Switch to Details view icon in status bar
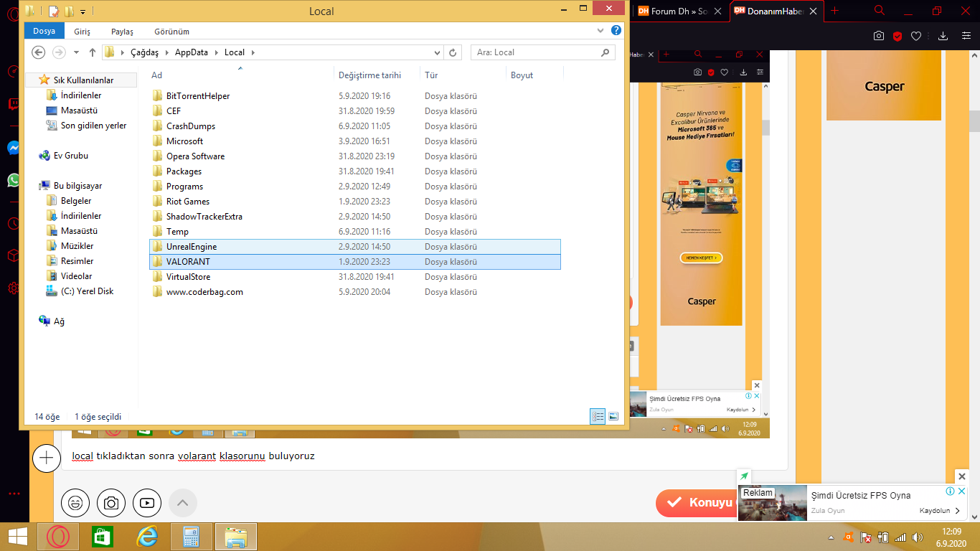This screenshot has height=551, width=980. (x=598, y=416)
